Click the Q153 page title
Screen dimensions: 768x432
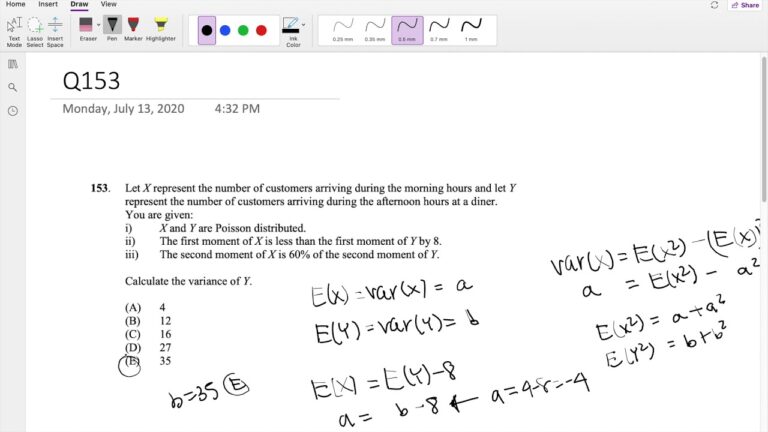point(92,80)
